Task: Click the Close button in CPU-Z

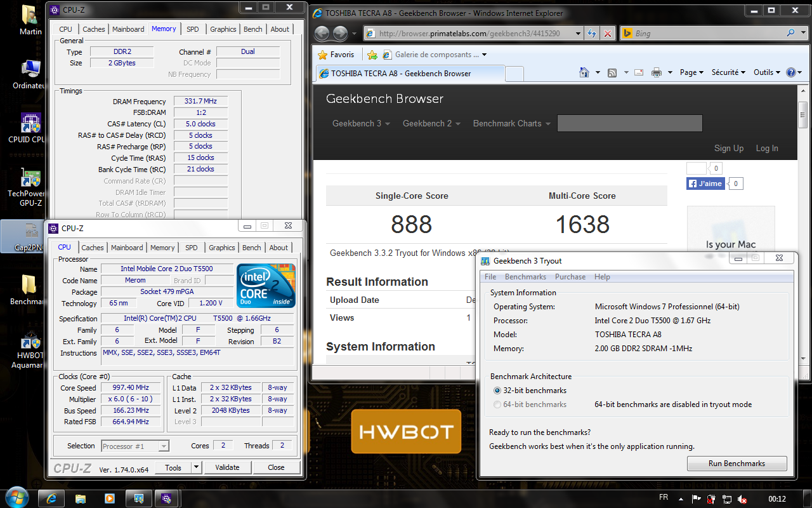Action: coord(276,467)
